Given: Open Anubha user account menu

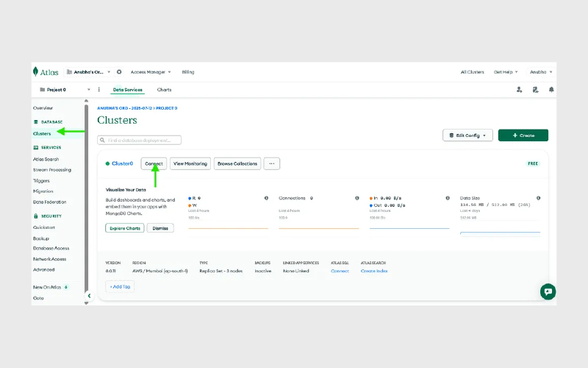Looking at the screenshot, I should click(x=541, y=71).
